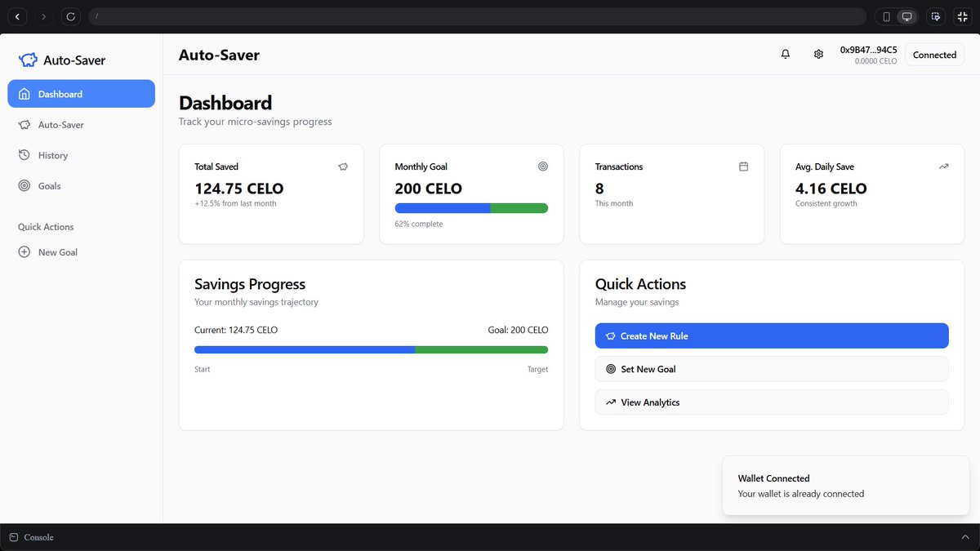Screen dimensions: 980x551
Task: Open the notifications bell
Action: (786, 55)
